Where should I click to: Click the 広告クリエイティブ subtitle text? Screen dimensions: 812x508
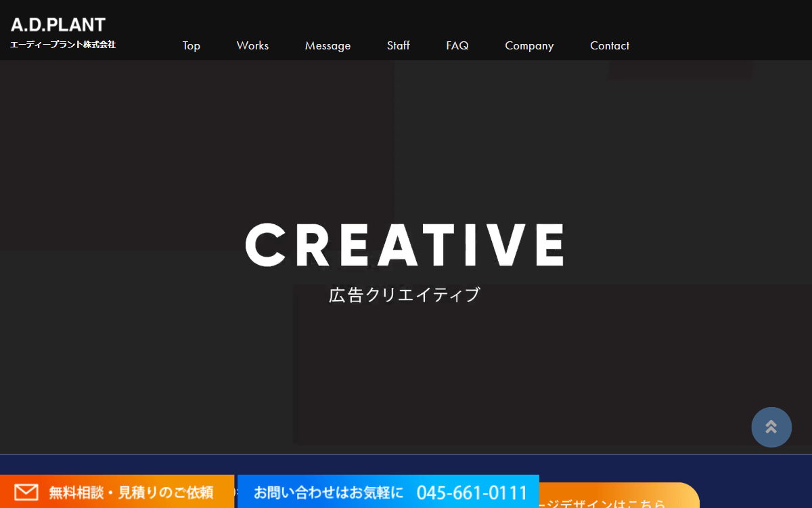[x=405, y=295]
